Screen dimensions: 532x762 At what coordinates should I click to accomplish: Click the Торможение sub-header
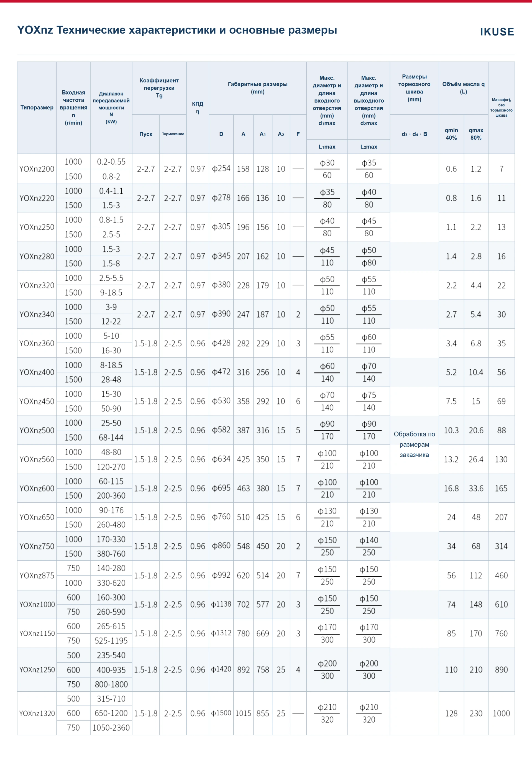[173, 134]
